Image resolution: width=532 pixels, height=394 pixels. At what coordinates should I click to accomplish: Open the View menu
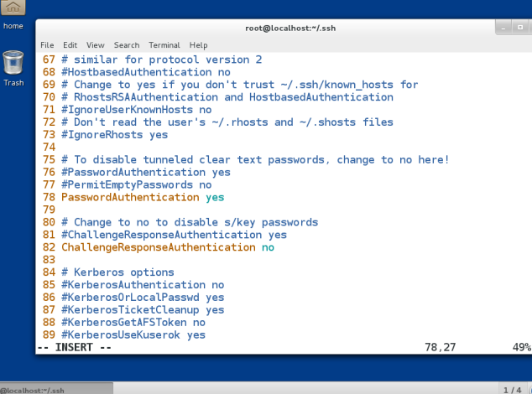click(96, 45)
